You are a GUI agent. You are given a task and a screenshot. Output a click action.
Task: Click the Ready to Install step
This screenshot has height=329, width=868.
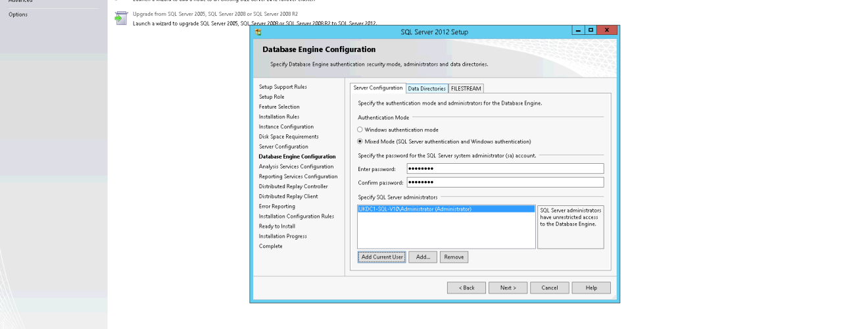point(277,226)
